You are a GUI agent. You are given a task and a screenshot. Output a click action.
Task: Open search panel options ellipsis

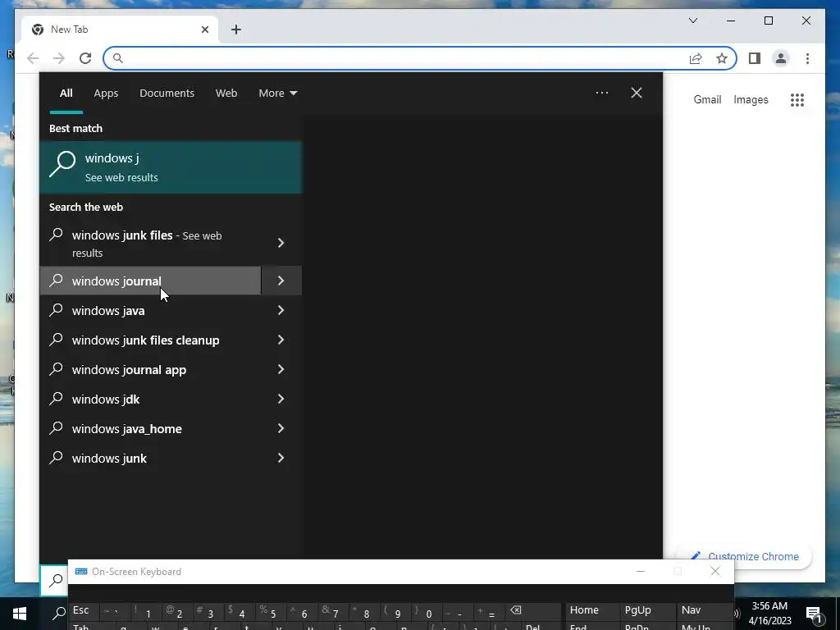click(x=602, y=93)
